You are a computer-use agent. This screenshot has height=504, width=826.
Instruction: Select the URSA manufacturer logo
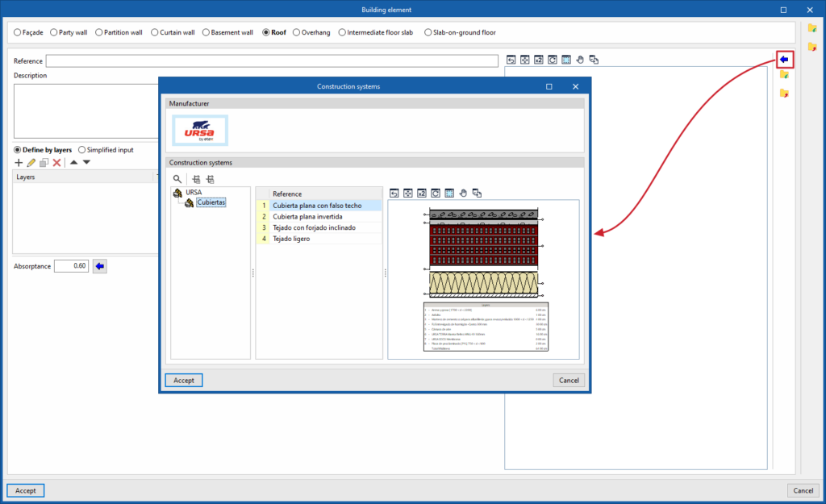pos(200,130)
